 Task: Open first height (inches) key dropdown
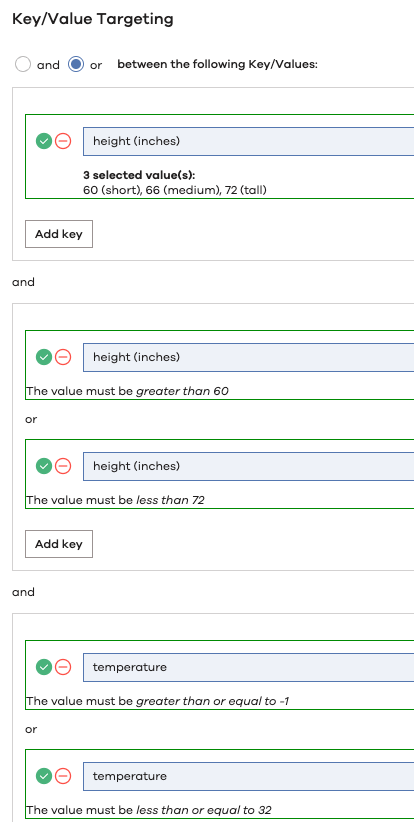pos(249,141)
